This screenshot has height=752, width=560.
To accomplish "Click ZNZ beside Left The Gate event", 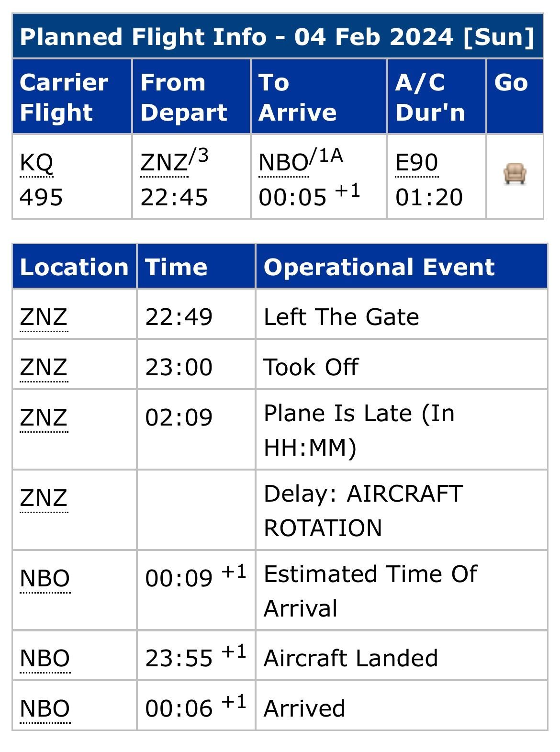I will 44,317.
